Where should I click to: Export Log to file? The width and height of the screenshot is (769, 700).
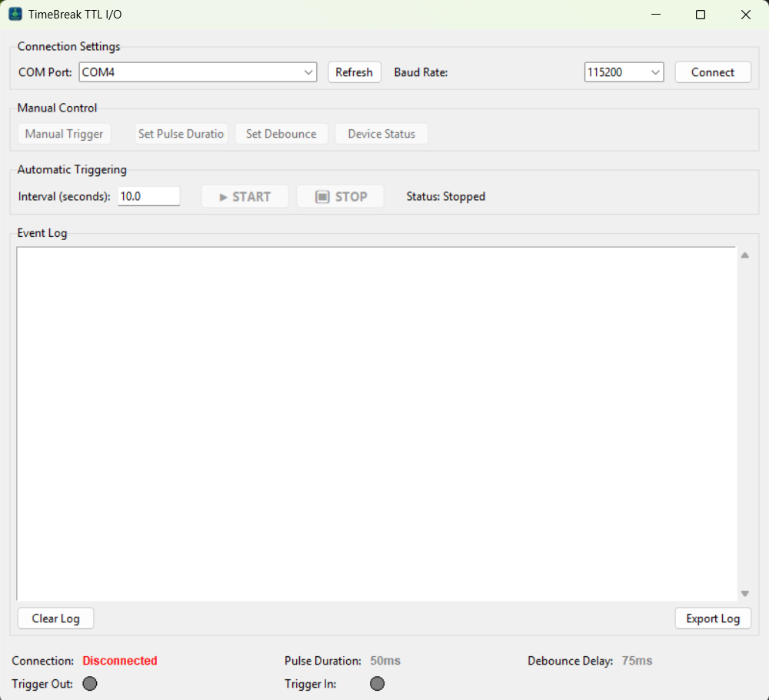tap(713, 618)
